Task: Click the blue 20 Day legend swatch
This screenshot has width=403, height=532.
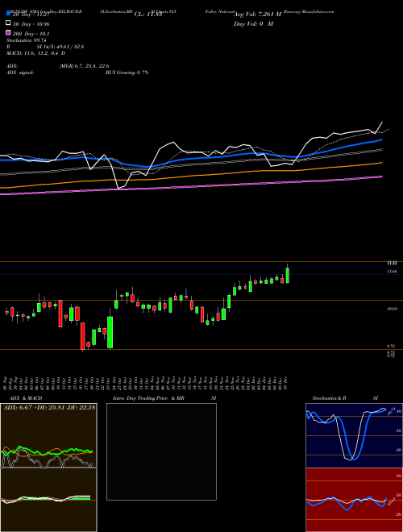Action: pyautogui.click(x=8, y=14)
